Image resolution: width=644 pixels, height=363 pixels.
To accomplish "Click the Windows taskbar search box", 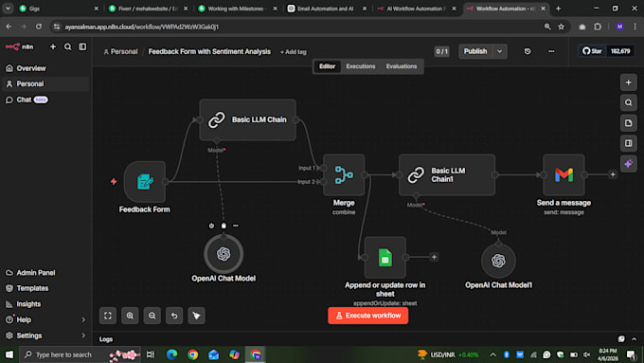I will coord(80,354).
